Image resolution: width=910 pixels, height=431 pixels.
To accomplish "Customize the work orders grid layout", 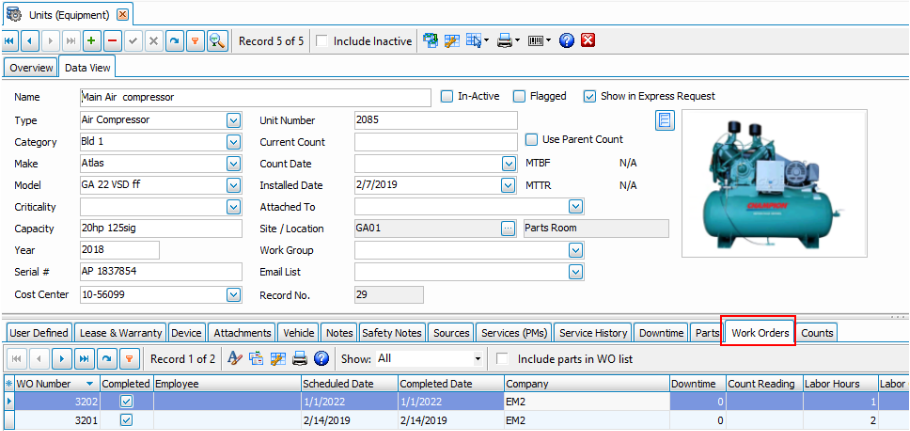I will pos(278,359).
